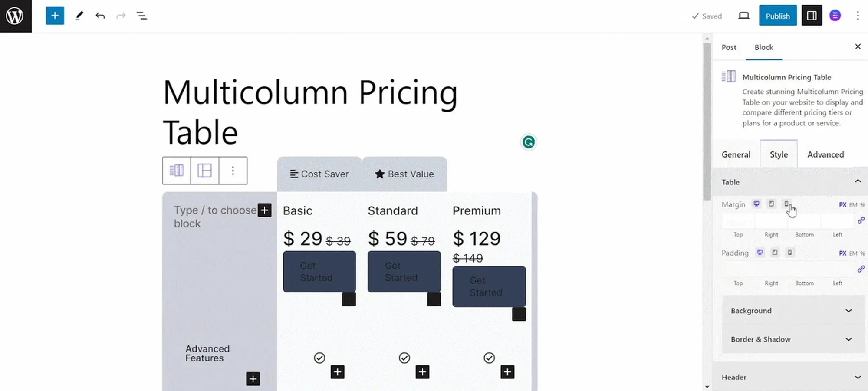
Task: Open the Advanced tab
Action: click(825, 154)
